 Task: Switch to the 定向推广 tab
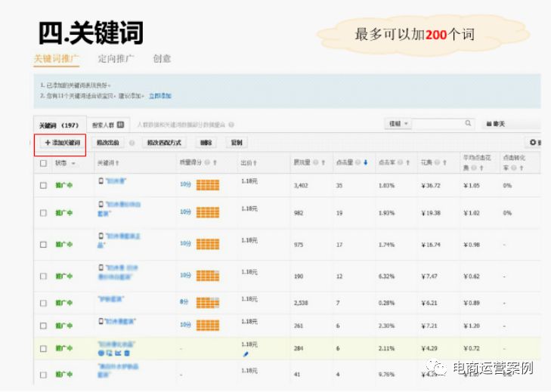116,59
